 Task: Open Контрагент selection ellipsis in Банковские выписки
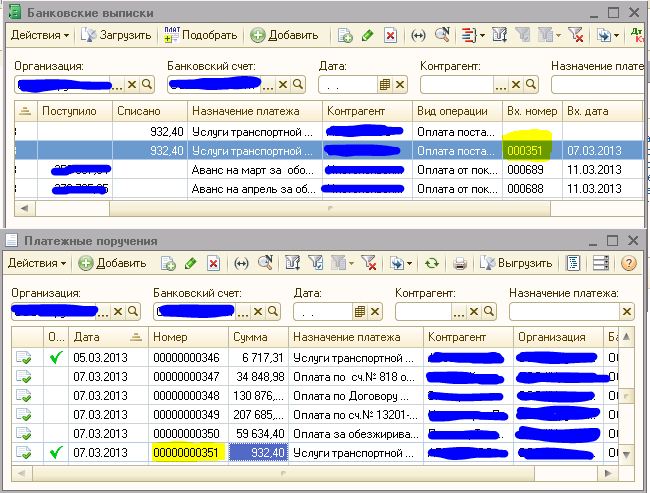pos(501,85)
